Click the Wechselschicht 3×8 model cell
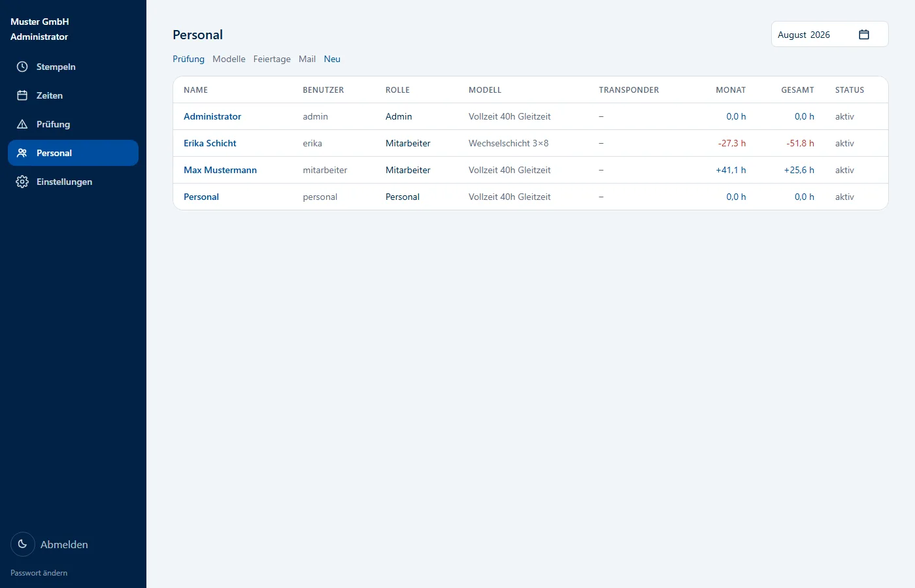This screenshot has width=915, height=588. (x=508, y=143)
